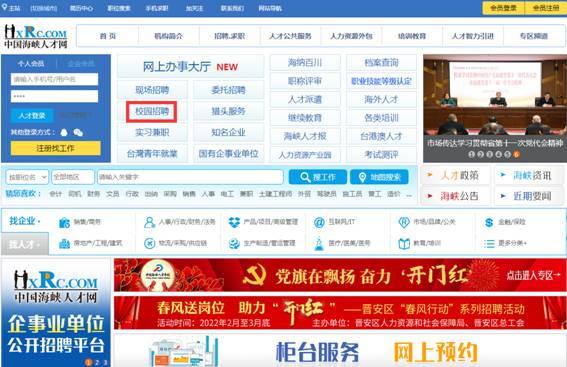Image resolution: width=567 pixels, height=367 pixels.
Task: Click the QQ penguin login icon
Action: coord(64,132)
